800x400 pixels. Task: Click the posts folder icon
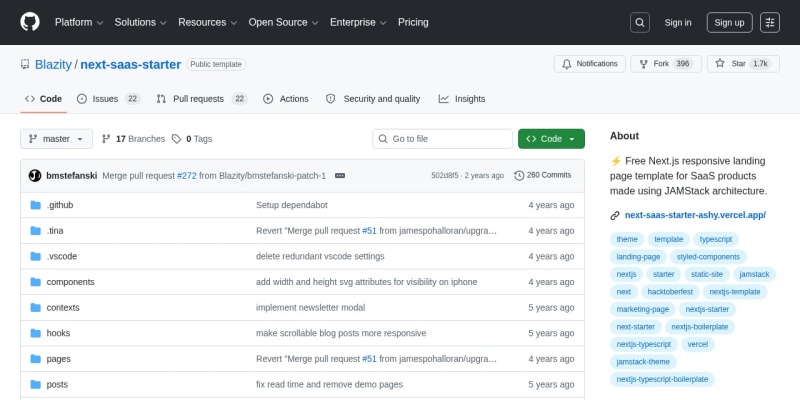click(x=35, y=384)
